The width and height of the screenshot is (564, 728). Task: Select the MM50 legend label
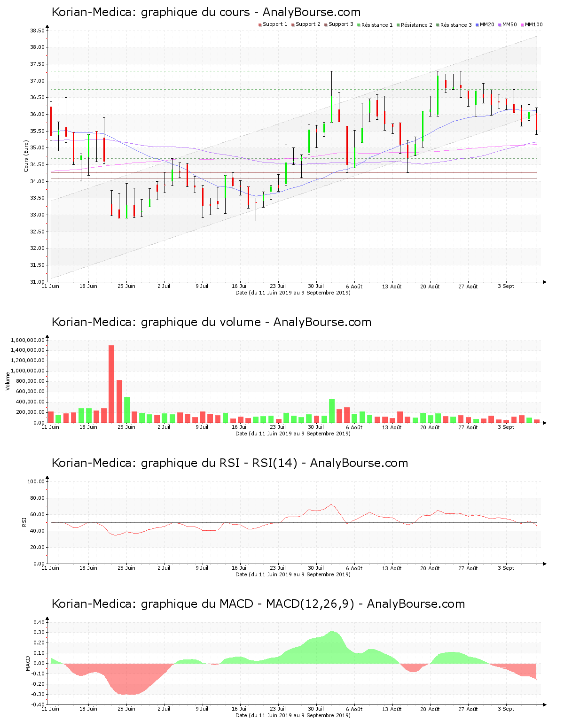pos(509,24)
